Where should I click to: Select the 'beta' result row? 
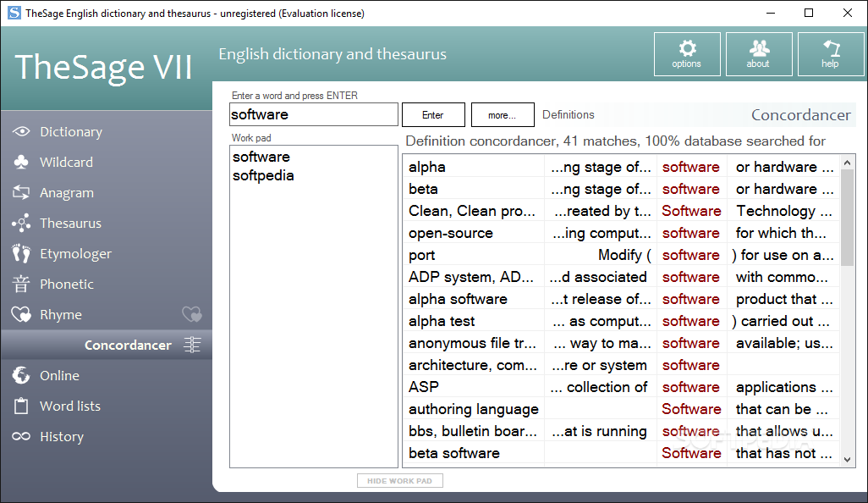[621, 189]
